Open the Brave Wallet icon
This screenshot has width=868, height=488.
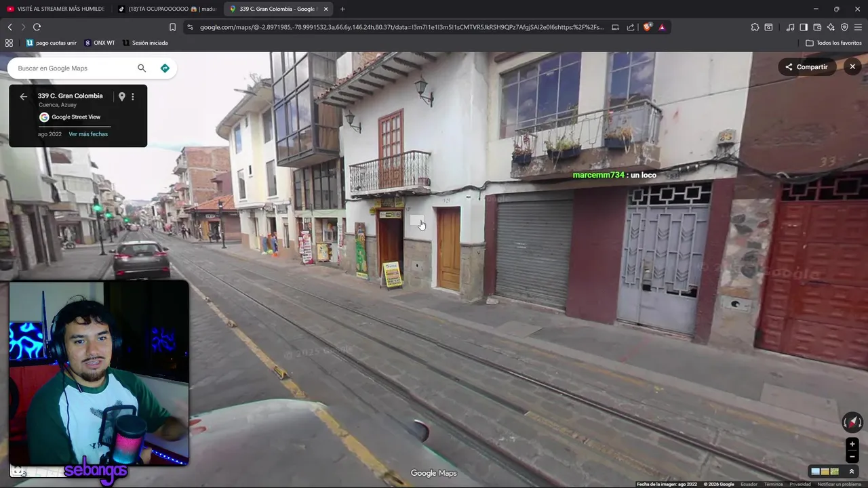pos(817,27)
